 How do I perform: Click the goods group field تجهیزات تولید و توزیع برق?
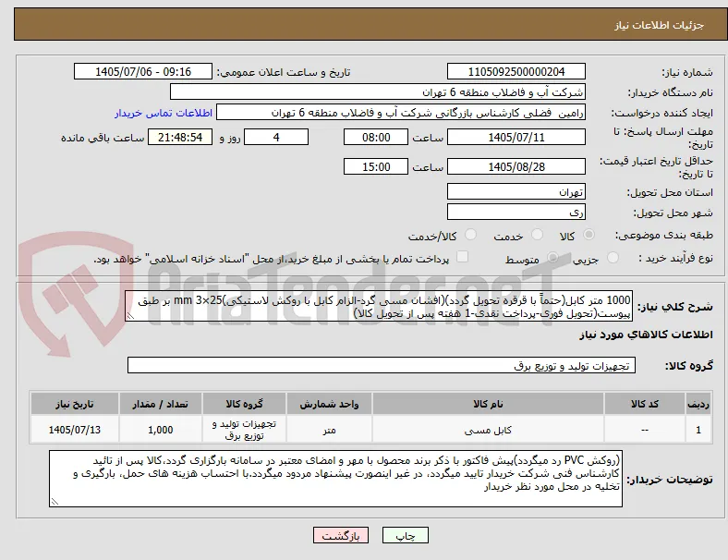(x=382, y=365)
